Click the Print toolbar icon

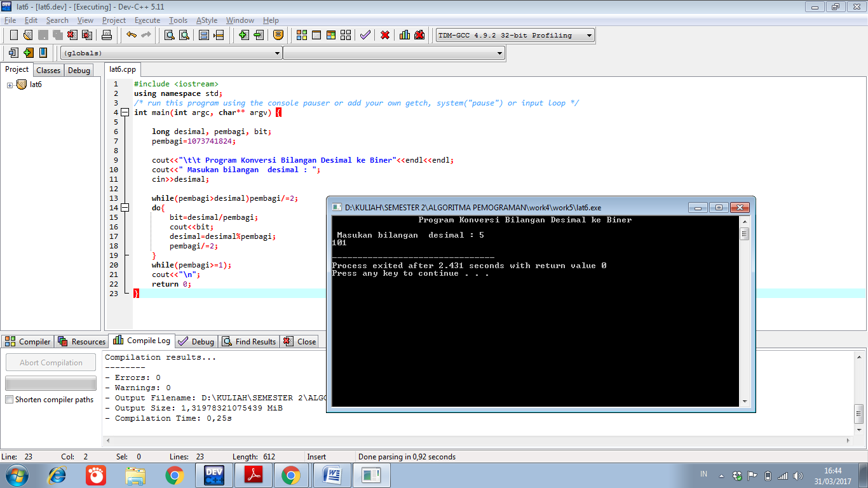coord(107,35)
